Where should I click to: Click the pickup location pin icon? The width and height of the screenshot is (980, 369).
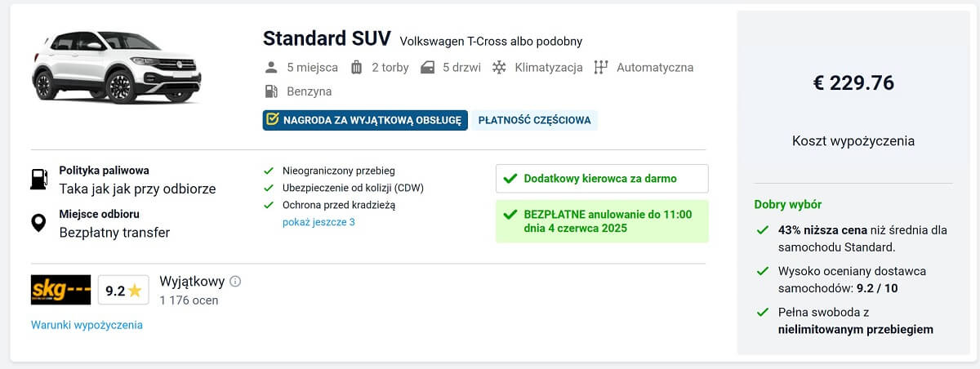(38, 223)
